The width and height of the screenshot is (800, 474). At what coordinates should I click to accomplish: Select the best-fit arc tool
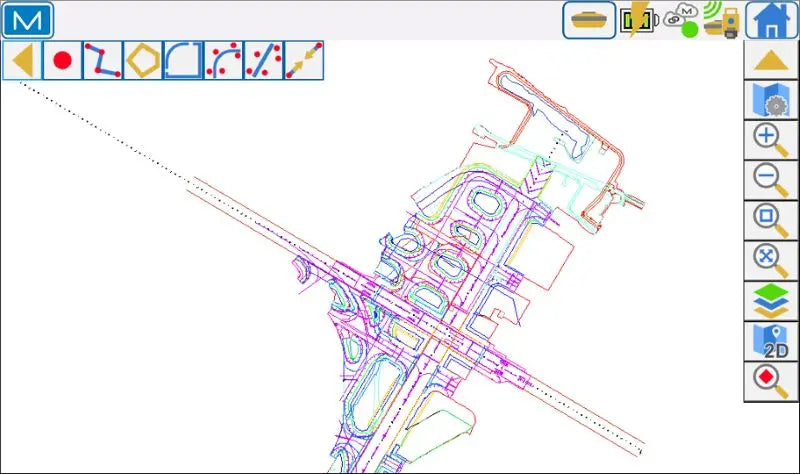(223, 61)
